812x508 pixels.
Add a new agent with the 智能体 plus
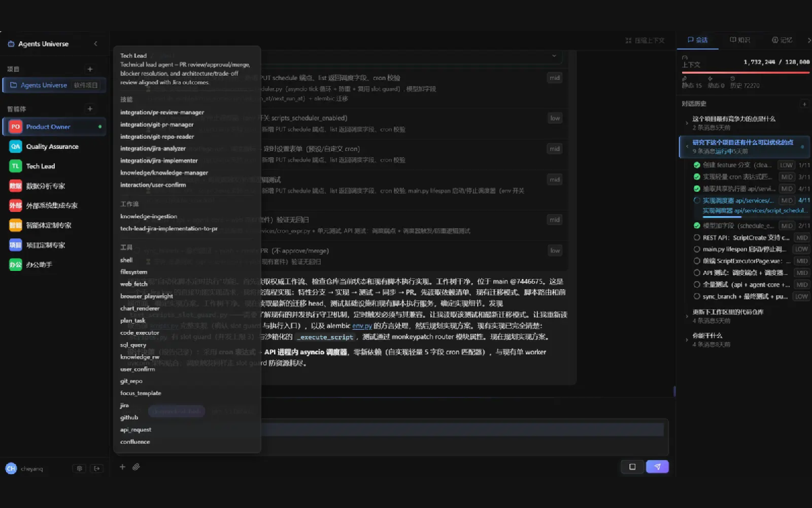point(90,109)
